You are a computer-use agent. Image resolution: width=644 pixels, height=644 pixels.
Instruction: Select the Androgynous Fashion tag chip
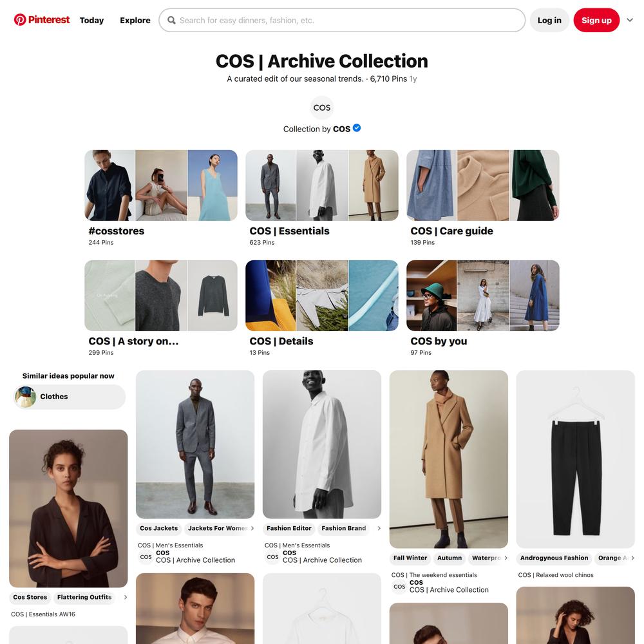tap(554, 558)
